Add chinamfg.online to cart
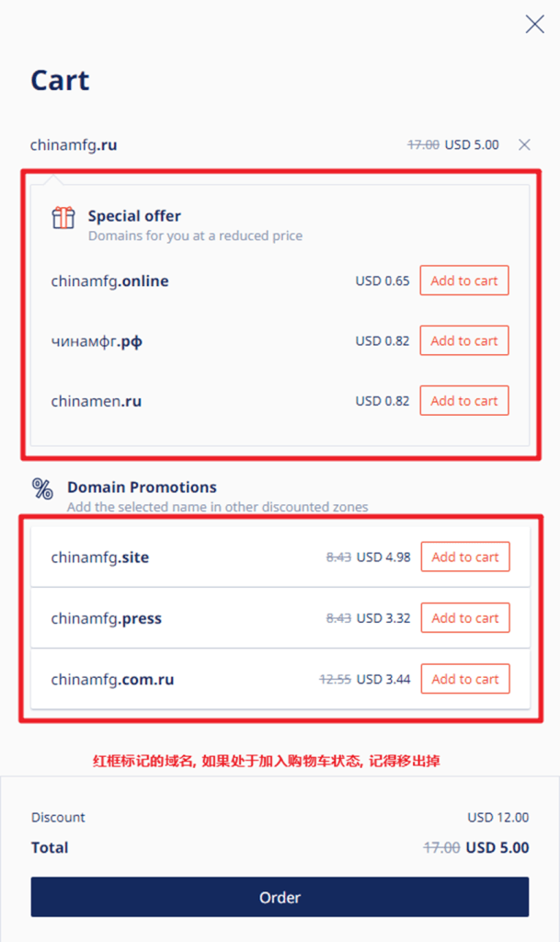Screen dimensions: 560x942 click(x=464, y=281)
